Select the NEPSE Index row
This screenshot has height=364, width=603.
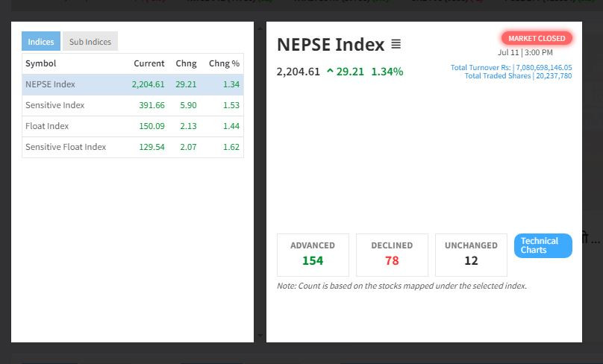(x=133, y=84)
